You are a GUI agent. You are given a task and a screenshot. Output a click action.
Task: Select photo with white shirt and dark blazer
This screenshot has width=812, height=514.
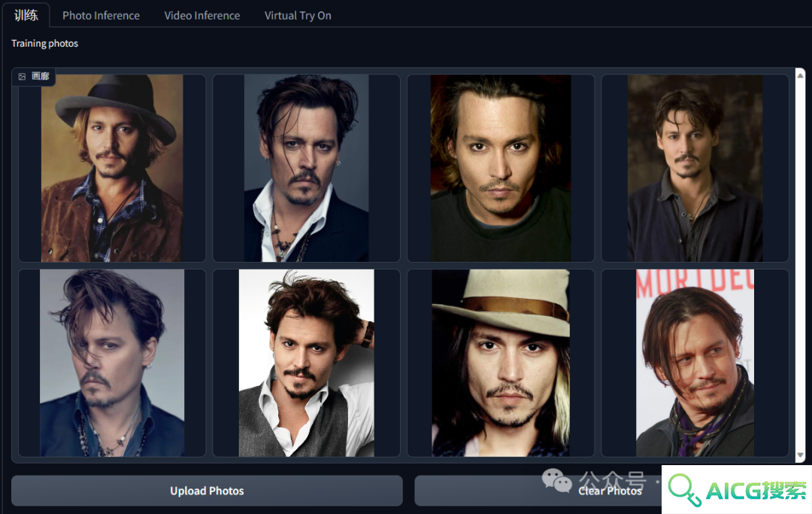point(306,168)
